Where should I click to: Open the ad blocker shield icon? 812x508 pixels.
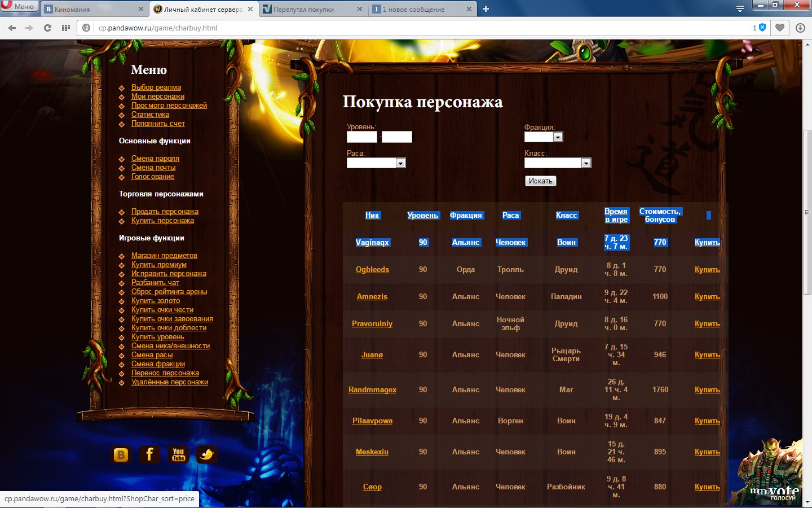(762, 27)
